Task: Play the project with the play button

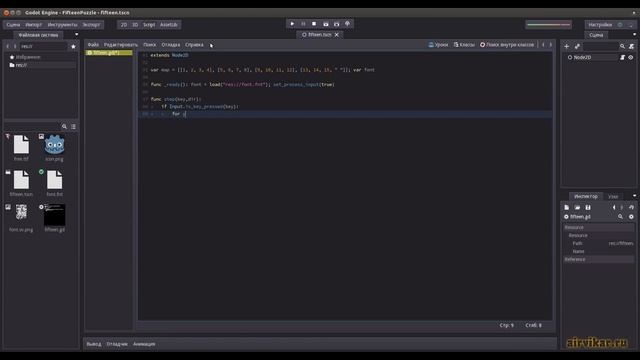Action: point(292,24)
